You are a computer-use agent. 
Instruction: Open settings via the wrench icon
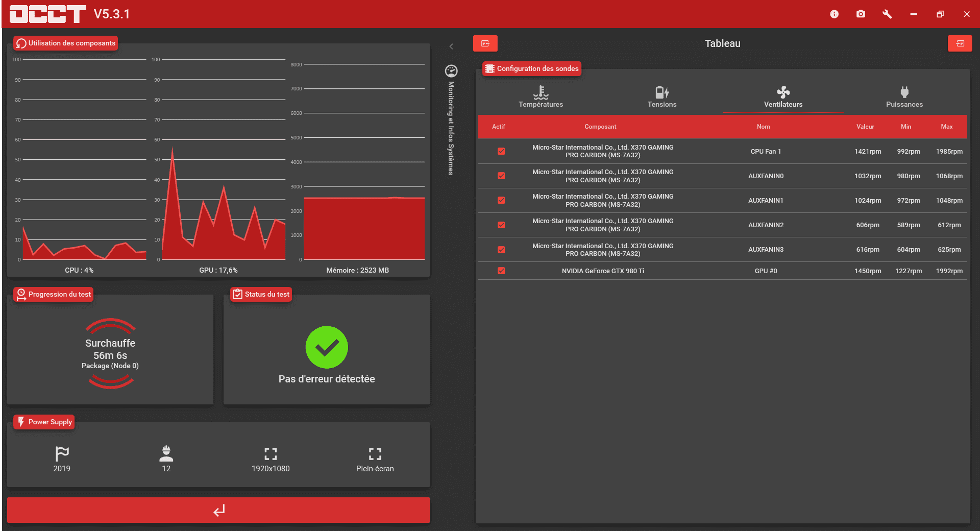coord(887,14)
